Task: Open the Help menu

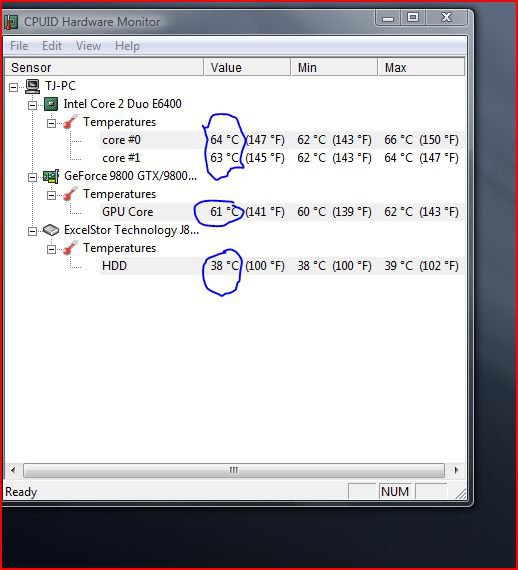Action: click(127, 46)
